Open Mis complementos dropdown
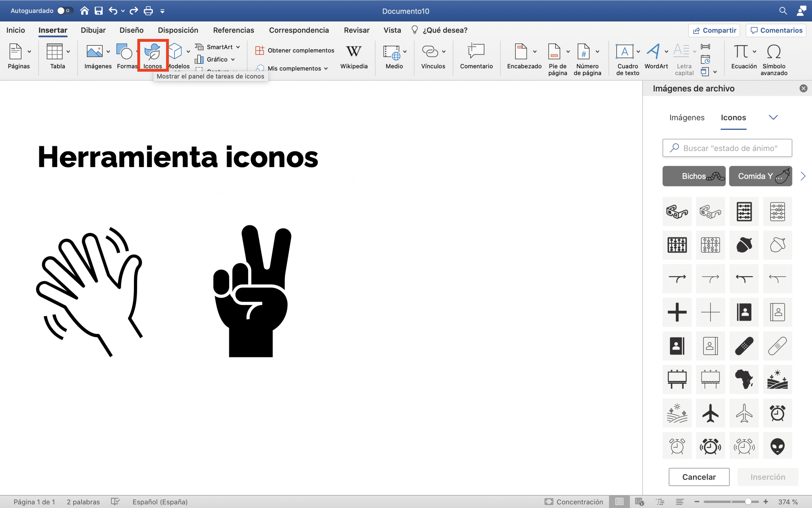This screenshot has height=508, width=812. click(x=326, y=69)
